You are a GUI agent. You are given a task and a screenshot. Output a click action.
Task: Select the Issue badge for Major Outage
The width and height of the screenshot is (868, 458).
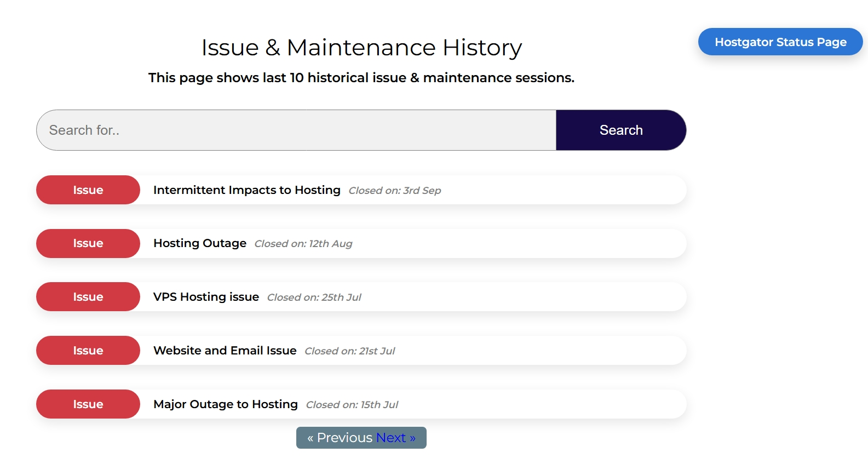[88, 404]
